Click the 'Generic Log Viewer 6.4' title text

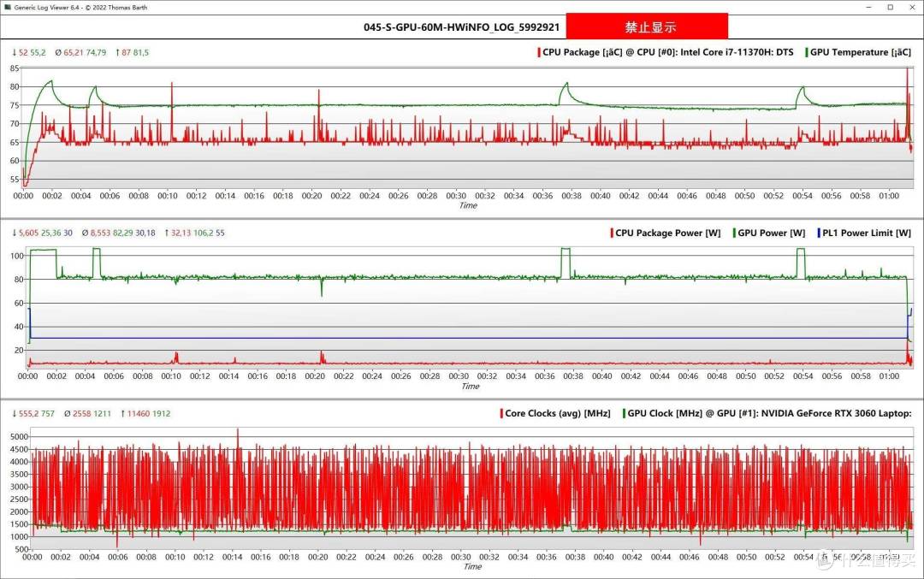(46, 8)
